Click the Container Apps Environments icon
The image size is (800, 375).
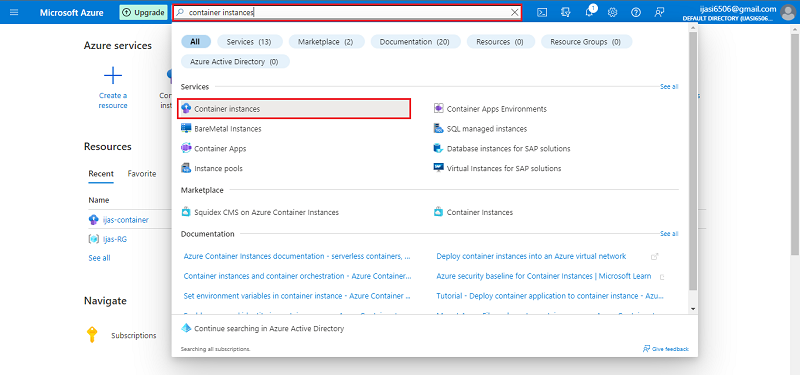tap(438, 109)
